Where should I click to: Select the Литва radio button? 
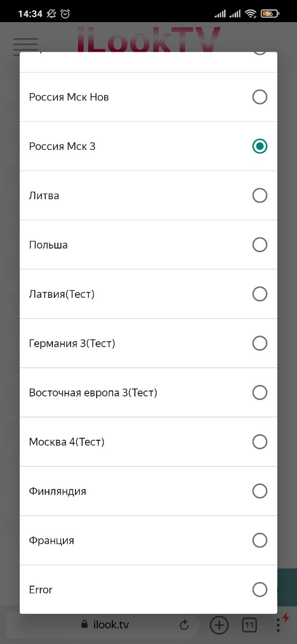[260, 195]
